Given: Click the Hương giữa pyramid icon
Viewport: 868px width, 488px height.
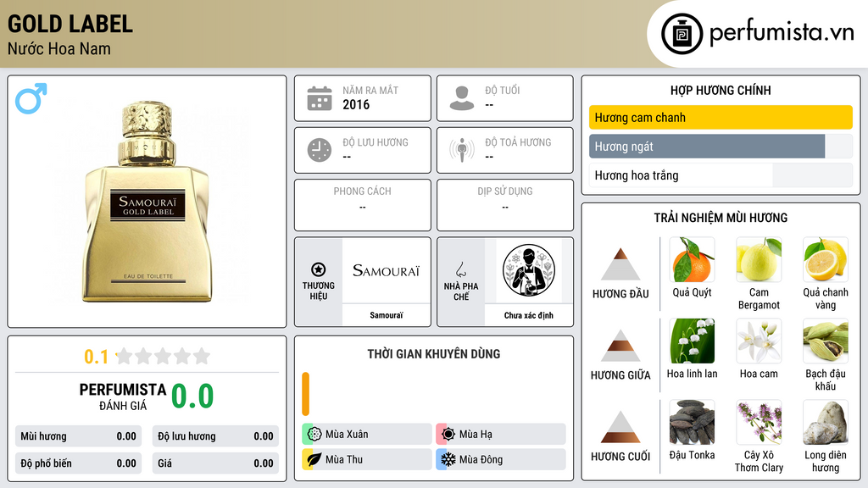Looking at the screenshot, I should pyautogui.click(x=620, y=346).
